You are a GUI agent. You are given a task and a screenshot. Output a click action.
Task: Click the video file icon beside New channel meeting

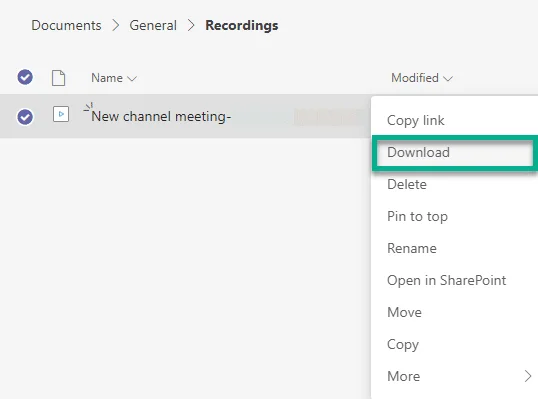pos(61,114)
